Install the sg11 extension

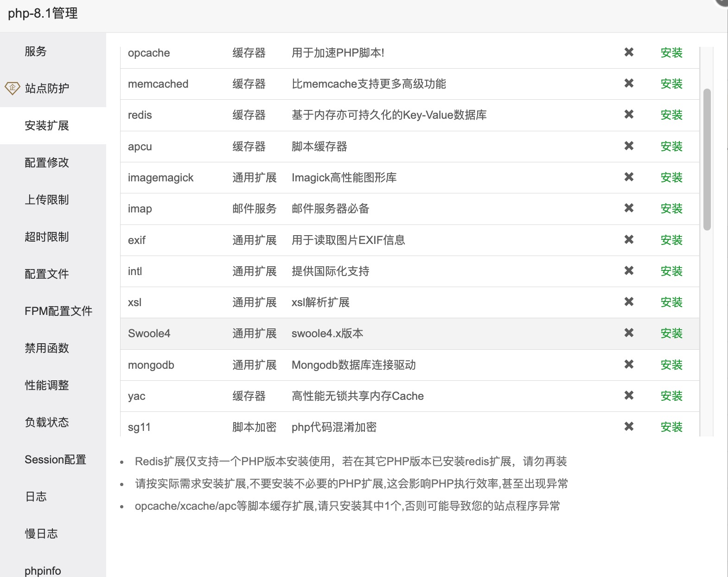point(671,427)
